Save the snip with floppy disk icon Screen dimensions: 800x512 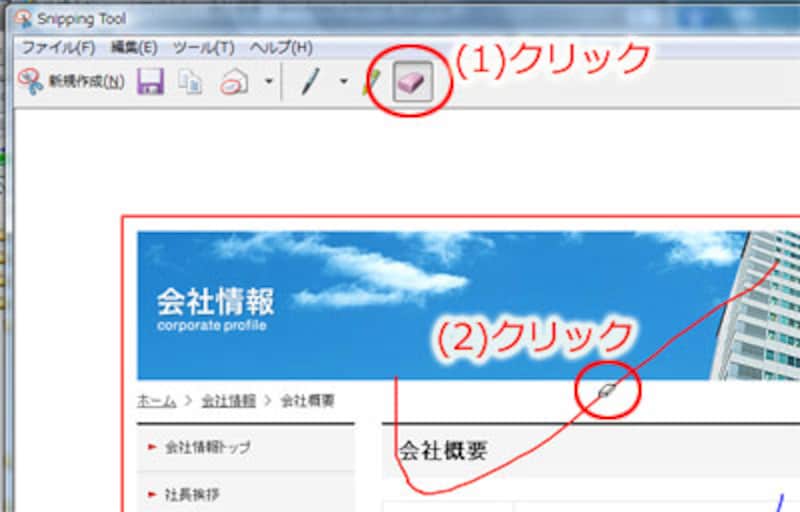[151, 82]
